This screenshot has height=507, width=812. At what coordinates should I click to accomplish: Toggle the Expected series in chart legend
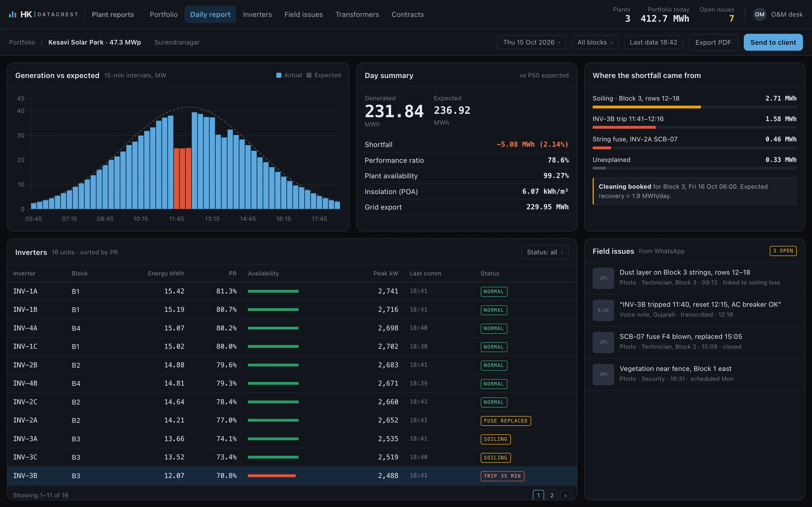click(323, 75)
